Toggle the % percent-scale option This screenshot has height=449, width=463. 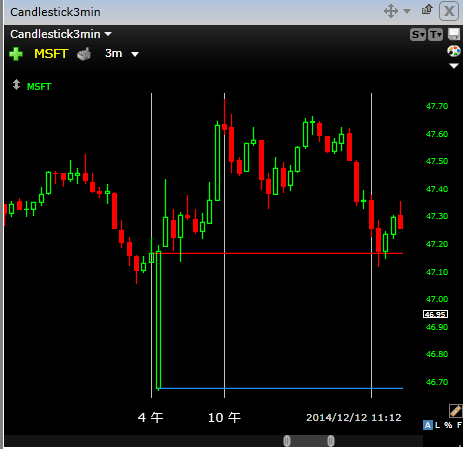coord(448,425)
